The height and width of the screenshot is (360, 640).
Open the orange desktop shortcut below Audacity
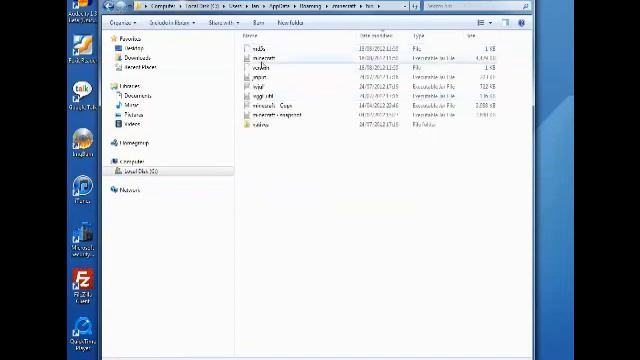(x=82, y=49)
